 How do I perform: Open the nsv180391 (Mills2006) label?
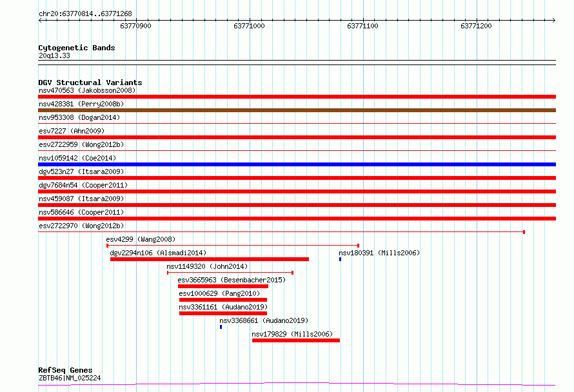(x=379, y=253)
